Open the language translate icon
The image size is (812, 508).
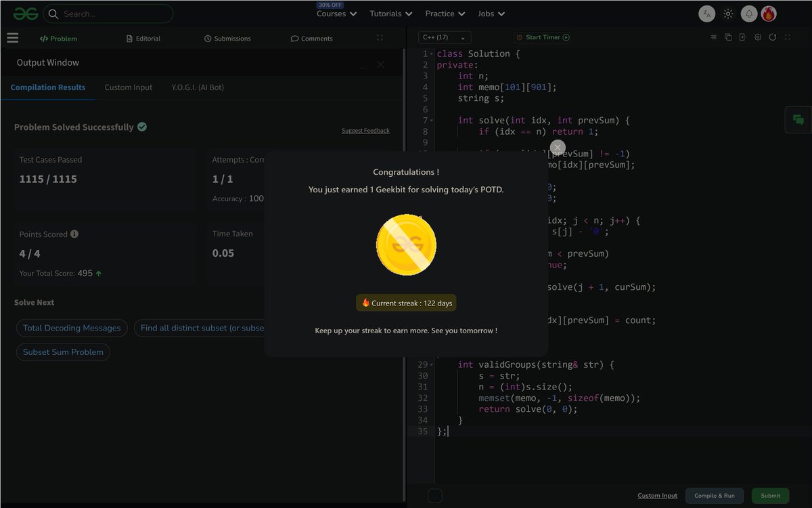coord(706,14)
